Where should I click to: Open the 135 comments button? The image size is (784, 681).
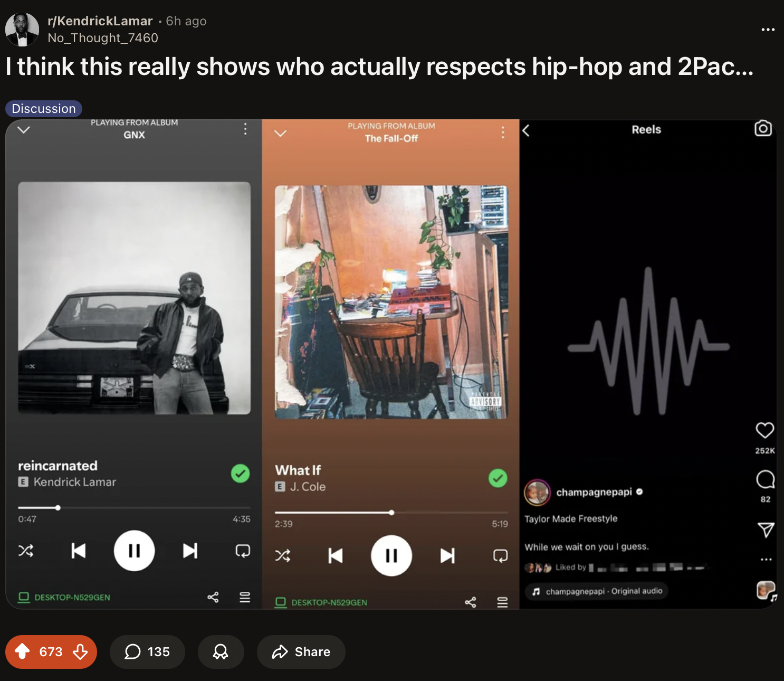coord(147,652)
